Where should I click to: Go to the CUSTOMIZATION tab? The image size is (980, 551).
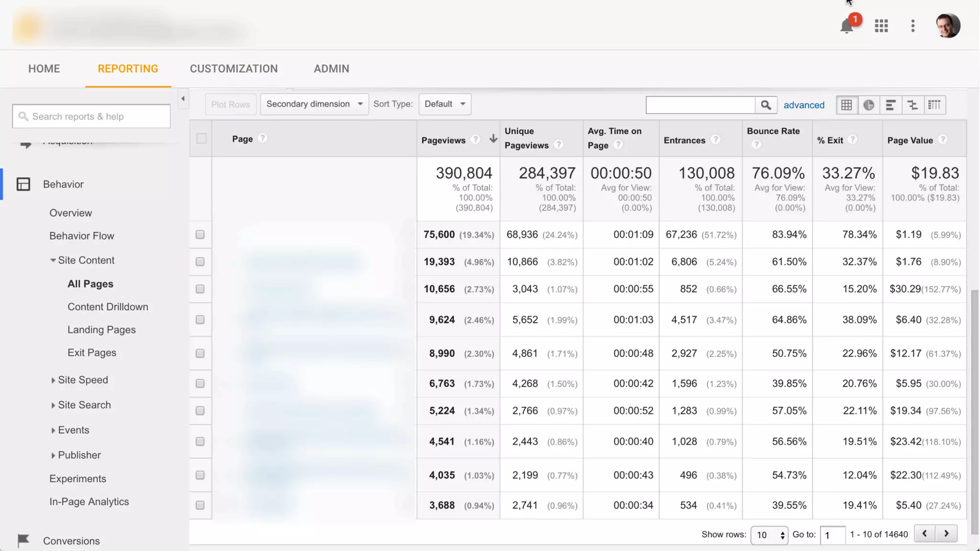234,69
